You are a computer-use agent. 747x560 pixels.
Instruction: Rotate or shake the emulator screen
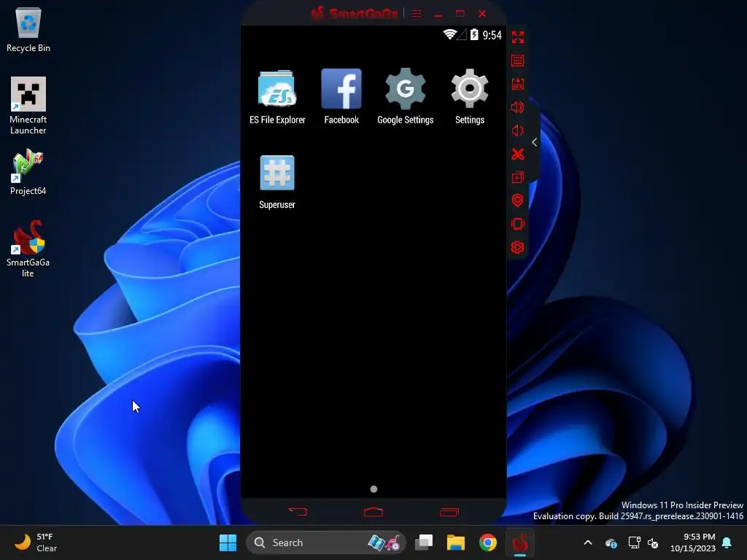[518, 224]
